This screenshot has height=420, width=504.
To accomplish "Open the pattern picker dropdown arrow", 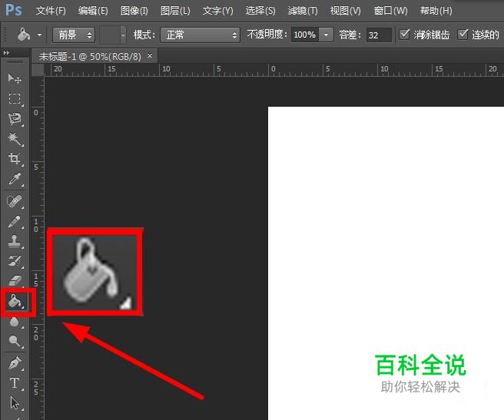I will click(x=123, y=35).
